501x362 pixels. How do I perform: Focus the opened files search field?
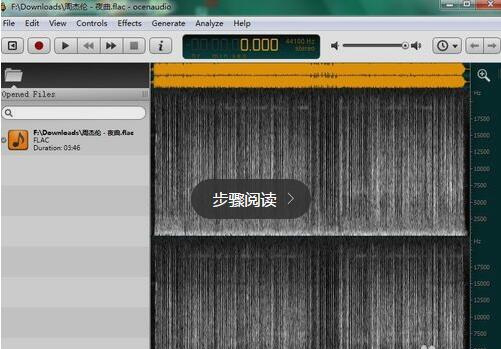pyautogui.click(x=74, y=113)
